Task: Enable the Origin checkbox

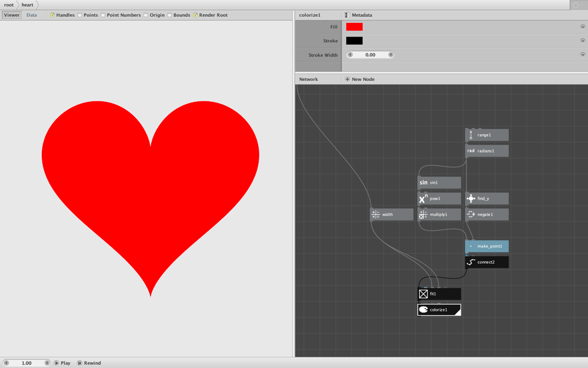Action: coord(145,15)
